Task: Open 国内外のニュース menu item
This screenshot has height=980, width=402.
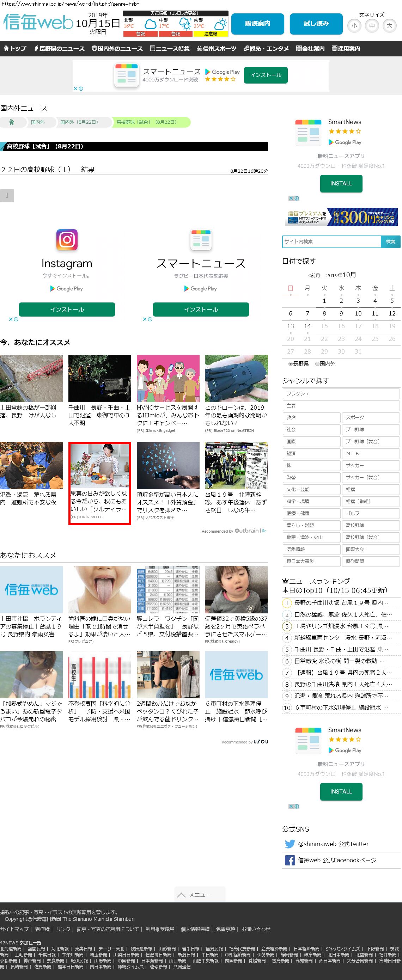Action: [x=117, y=48]
